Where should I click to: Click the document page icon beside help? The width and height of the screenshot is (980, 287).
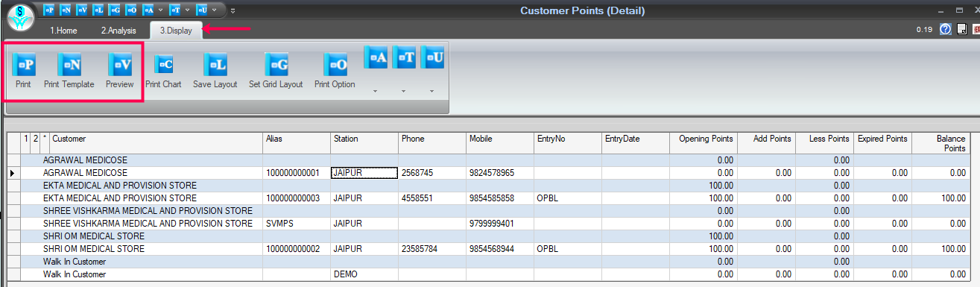pos(962,30)
